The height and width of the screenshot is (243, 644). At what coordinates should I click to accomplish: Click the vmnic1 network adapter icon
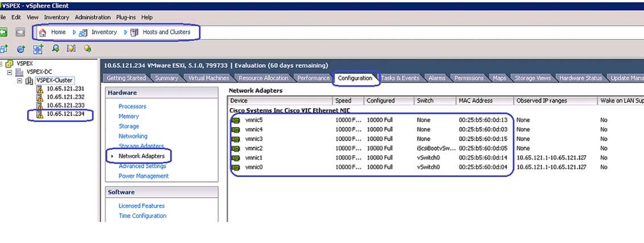click(x=236, y=158)
